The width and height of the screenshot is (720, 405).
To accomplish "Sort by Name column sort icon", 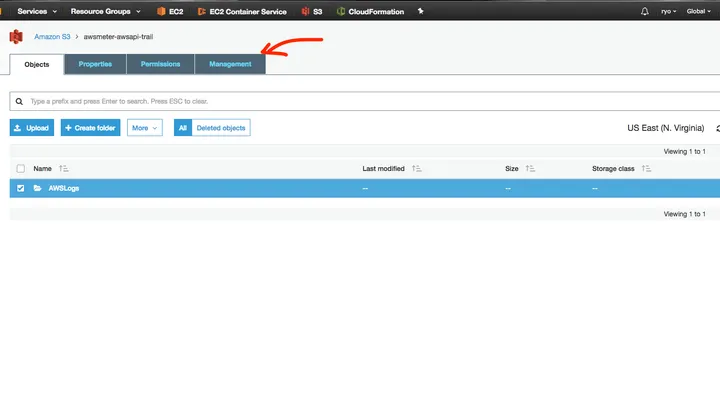I will [63, 169].
